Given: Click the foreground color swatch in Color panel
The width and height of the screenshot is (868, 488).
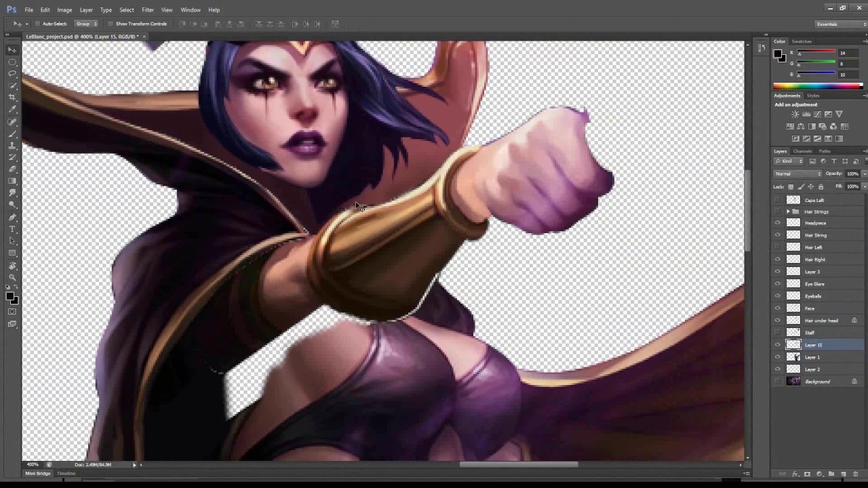Looking at the screenshot, I should coord(778,54).
